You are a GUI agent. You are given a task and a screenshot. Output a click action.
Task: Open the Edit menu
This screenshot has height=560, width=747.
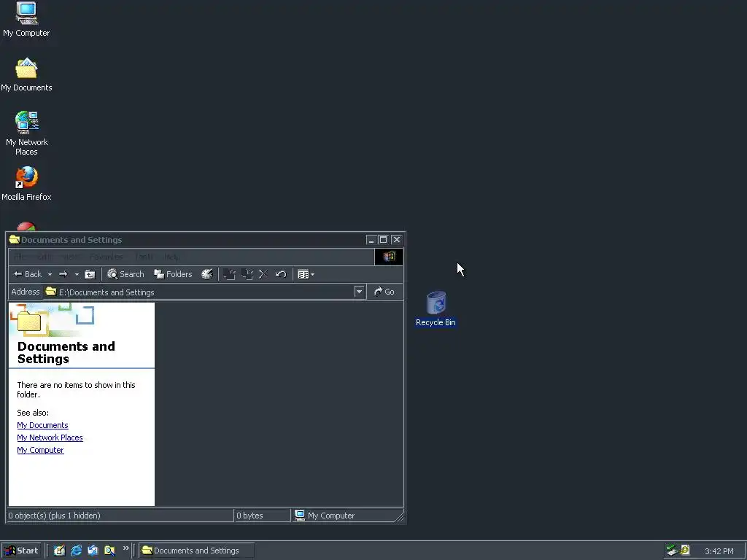coord(44,257)
